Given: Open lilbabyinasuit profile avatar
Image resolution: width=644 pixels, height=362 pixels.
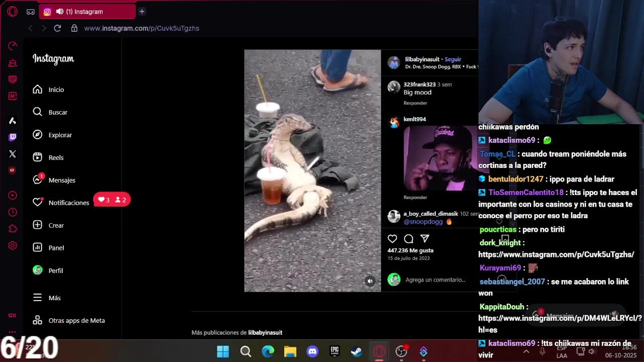Looking at the screenshot, I should (394, 62).
